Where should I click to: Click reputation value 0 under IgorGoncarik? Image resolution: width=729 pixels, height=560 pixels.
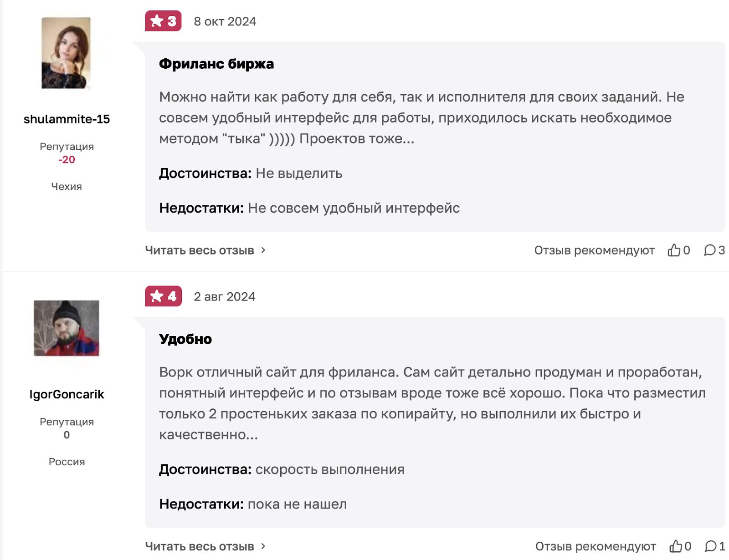[67, 435]
